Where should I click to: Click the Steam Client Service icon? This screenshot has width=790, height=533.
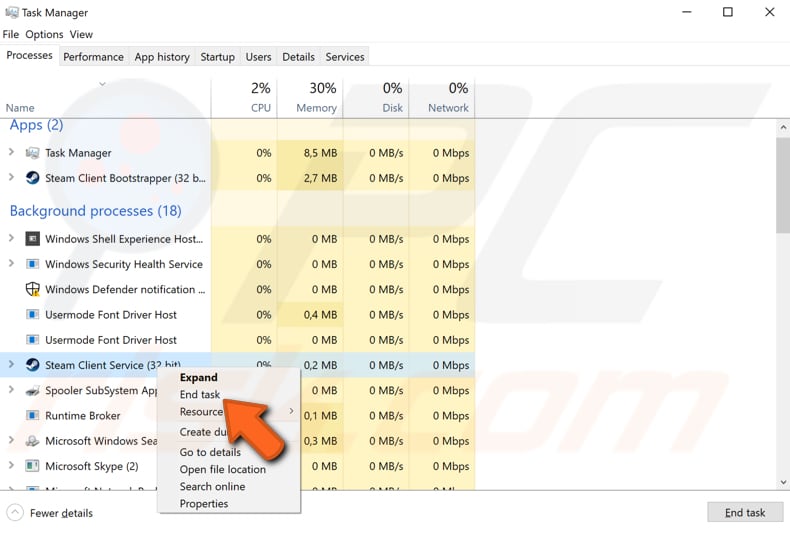click(x=32, y=365)
